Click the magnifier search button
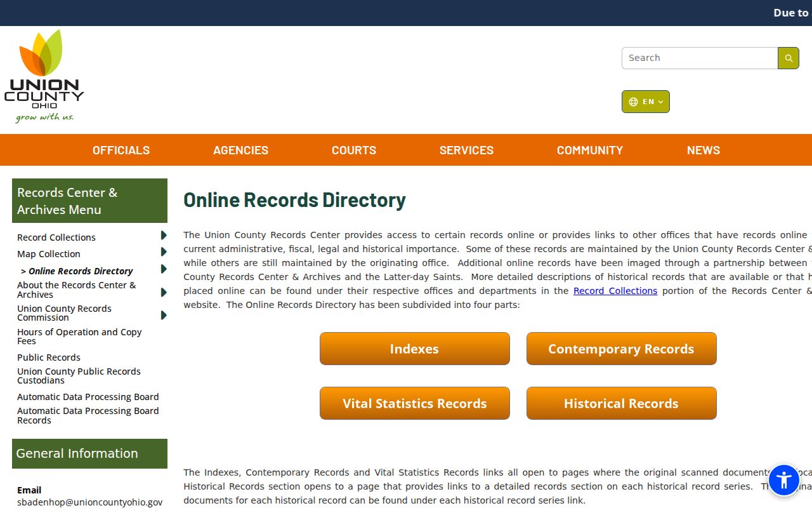 (789, 58)
